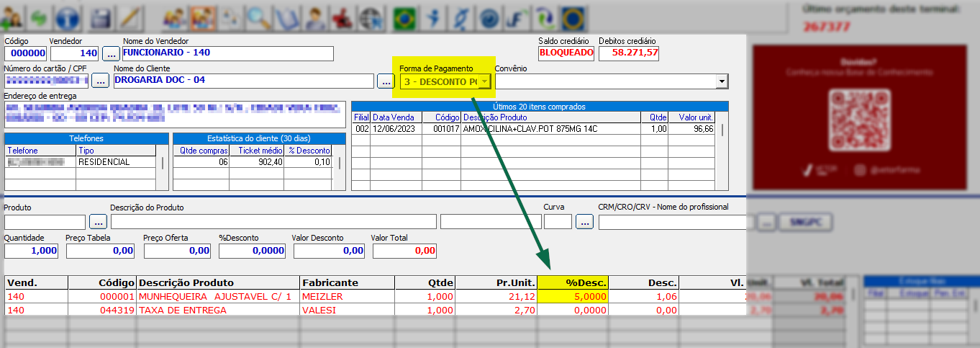Click the Quantidade input field
Image resolution: width=980 pixels, height=348 pixels.
tap(32, 251)
